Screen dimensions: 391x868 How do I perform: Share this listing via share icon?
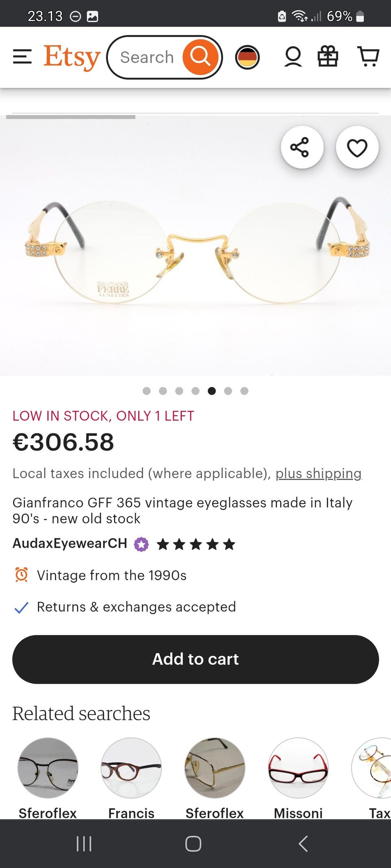(302, 147)
